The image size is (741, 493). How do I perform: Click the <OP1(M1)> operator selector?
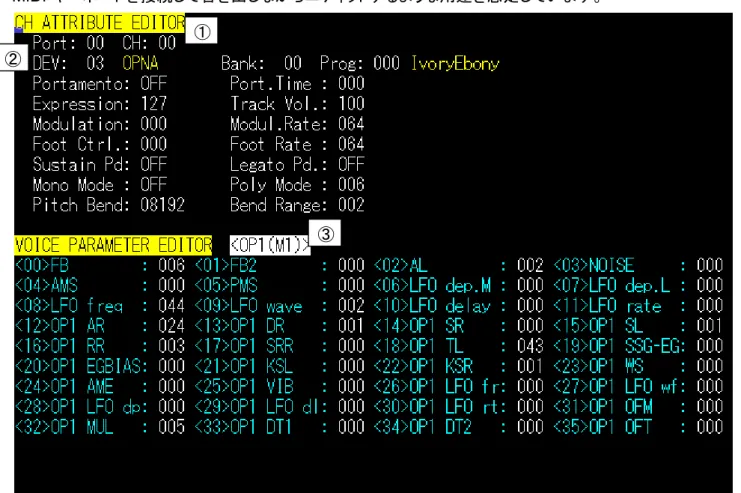click(x=270, y=245)
